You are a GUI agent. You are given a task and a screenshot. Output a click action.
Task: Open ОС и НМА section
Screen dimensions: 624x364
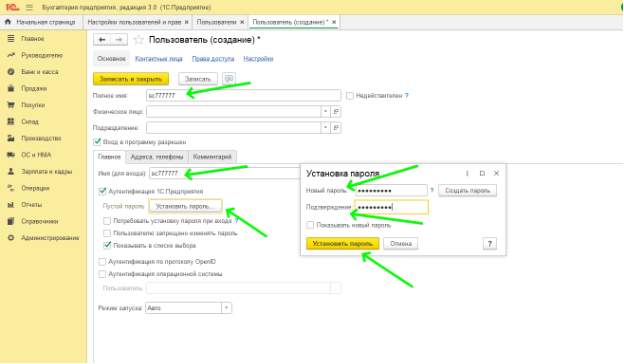pyautogui.click(x=36, y=155)
